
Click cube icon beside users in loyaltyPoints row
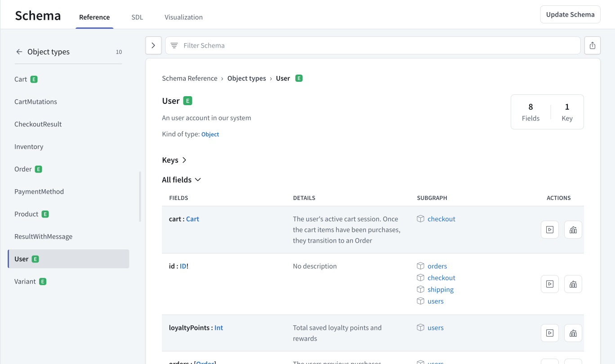click(x=420, y=328)
